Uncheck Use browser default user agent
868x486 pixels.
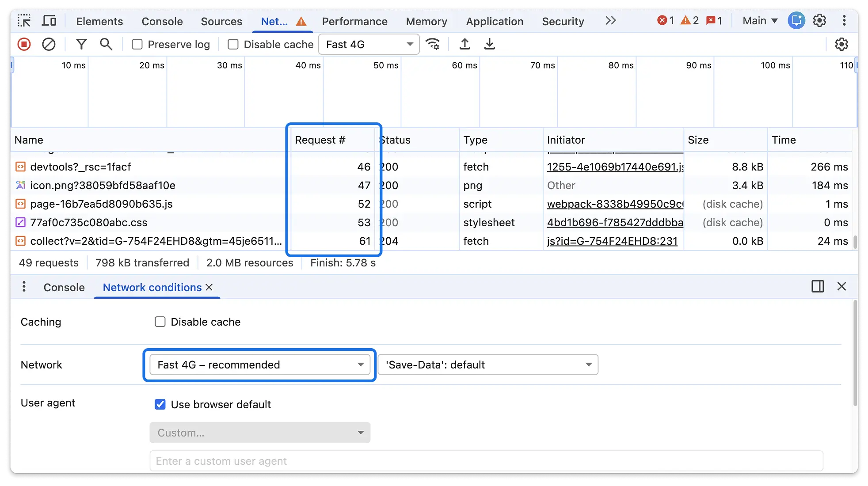160,404
